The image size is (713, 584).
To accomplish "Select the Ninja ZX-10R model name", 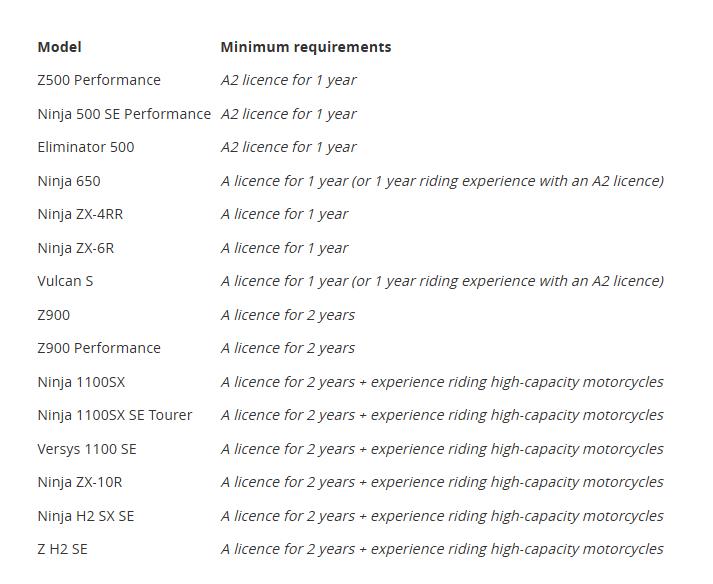I will (80, 482).
